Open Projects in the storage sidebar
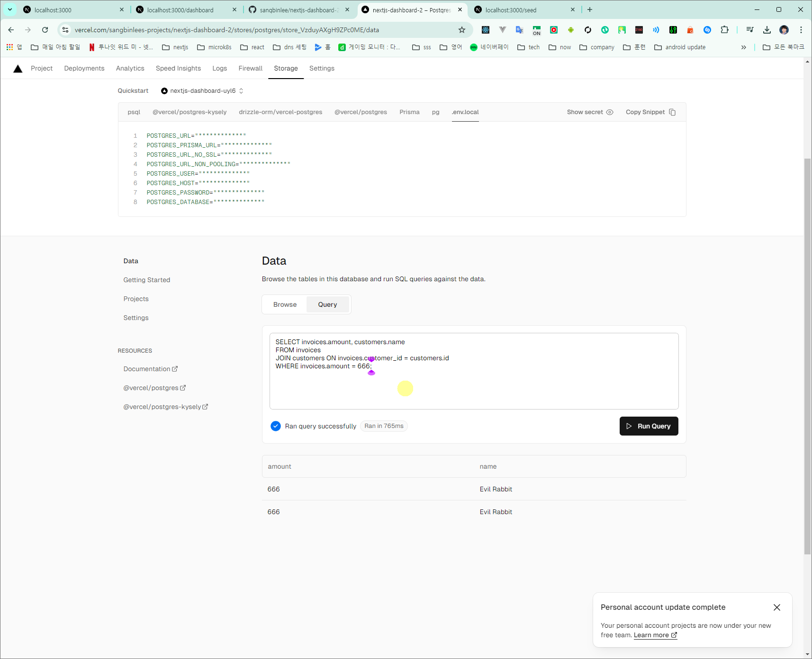 pos(136,299)
